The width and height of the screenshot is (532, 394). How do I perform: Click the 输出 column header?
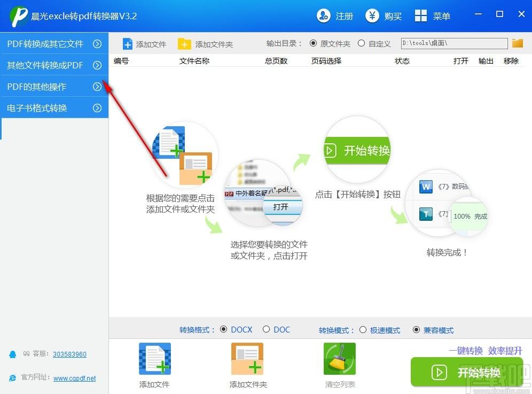click(x=486, y=61)
